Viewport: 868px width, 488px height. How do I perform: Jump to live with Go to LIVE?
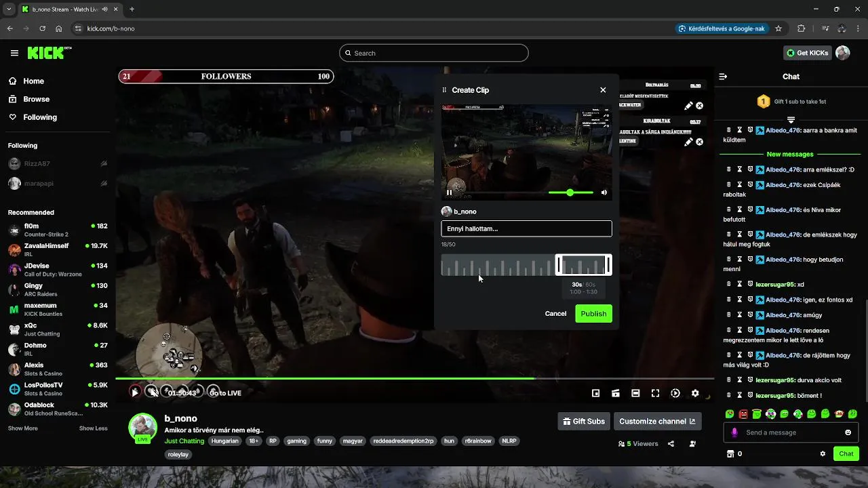click(x=225, y=393)
